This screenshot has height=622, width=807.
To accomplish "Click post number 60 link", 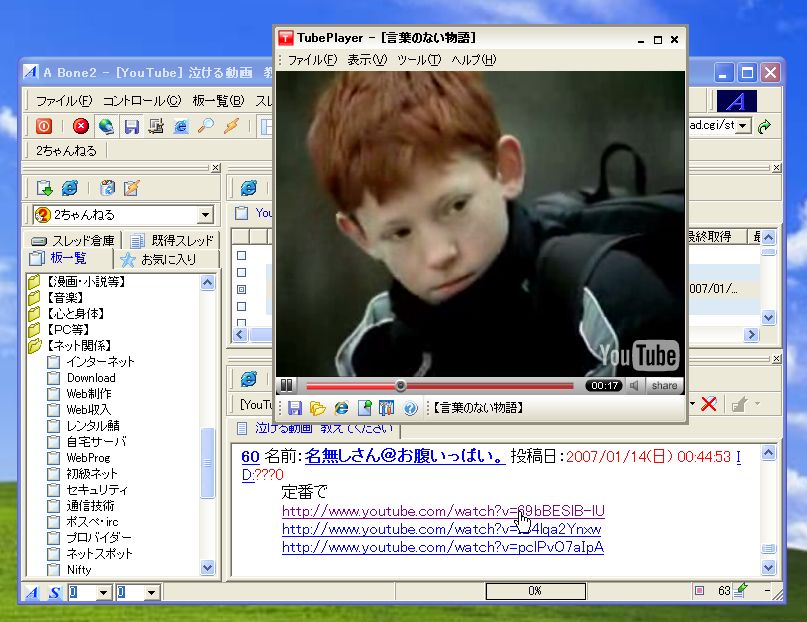I will point(251,457).
